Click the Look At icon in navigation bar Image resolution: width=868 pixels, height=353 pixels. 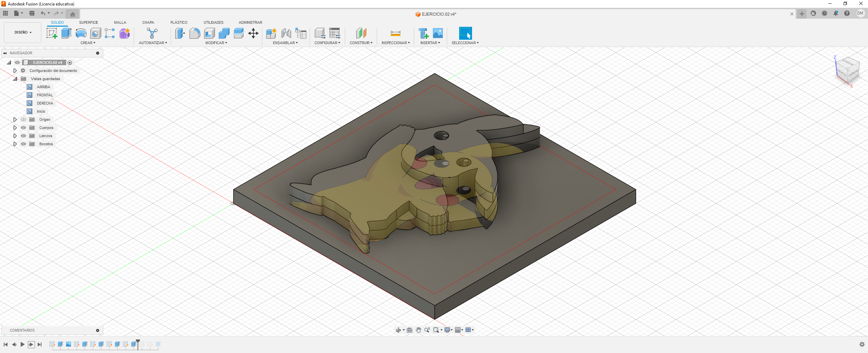point(410,330)
